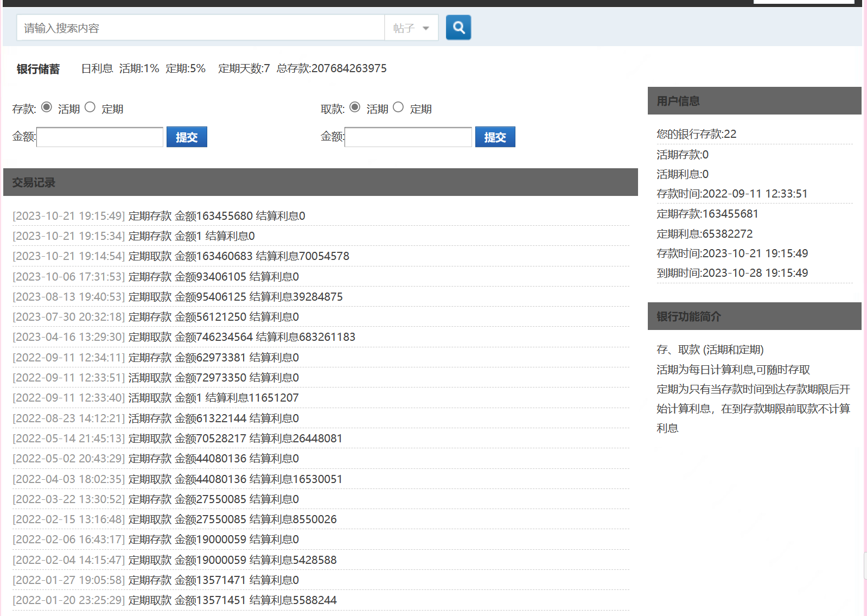
Task: Select the 2023-04-16 13:29:30 withdrawal record
Action: 184,337
